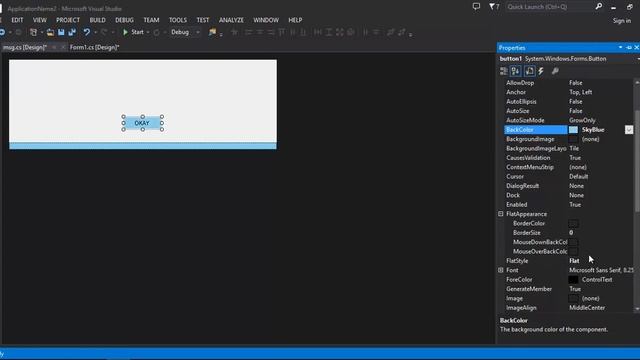Click the SkyBlue BackColor swatch
Screen dimensions: 640x360
(x=573, y=130)
